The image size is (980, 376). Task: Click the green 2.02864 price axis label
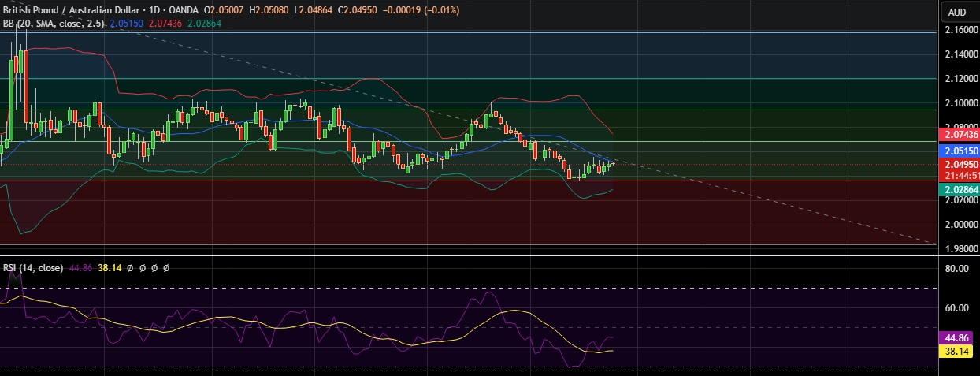960,190
